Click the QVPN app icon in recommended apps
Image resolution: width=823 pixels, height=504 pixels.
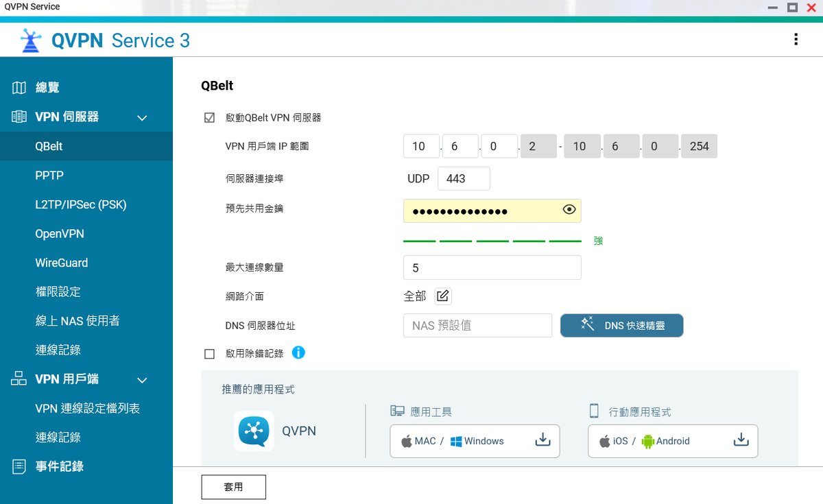pos(254,431)
